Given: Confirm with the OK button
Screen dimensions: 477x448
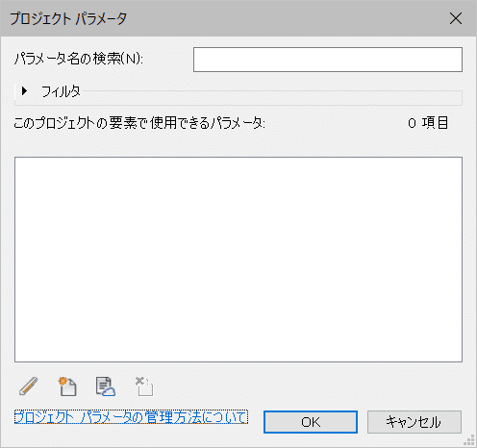Looking at the screenshot, I should (311, 422).
